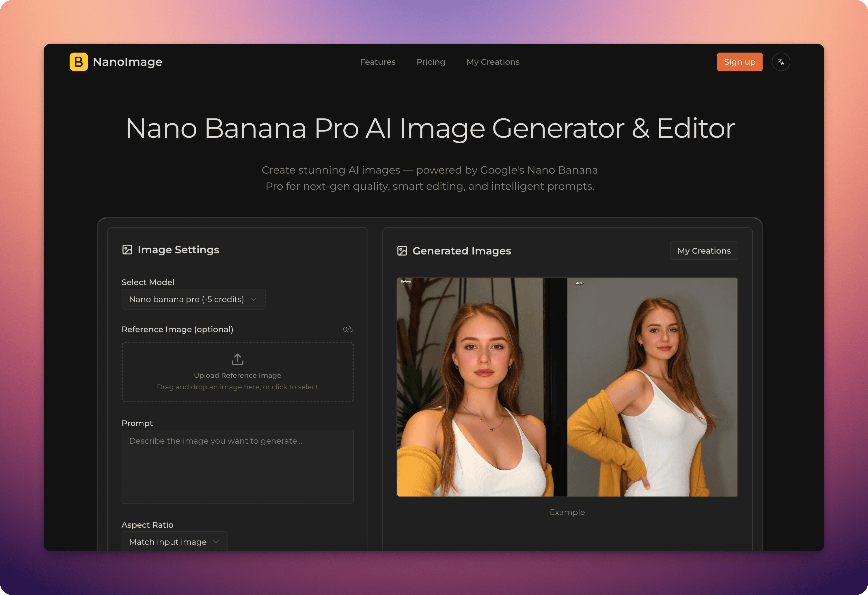Click the Generated Images picture icon

(402, 251)
